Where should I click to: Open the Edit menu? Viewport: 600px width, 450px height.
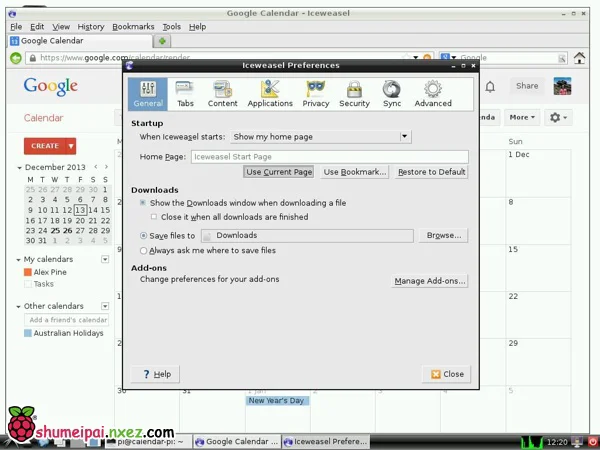click(37, 27)
